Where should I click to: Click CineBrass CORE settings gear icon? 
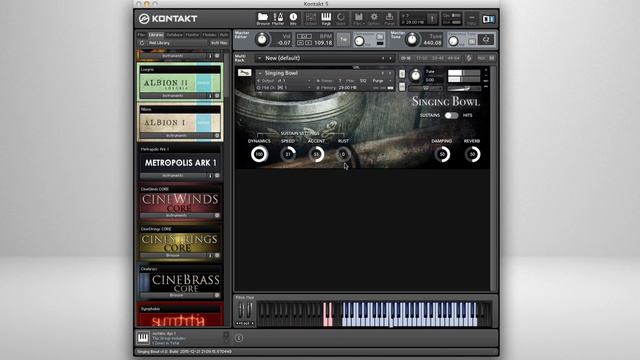[x=217, y=295]
